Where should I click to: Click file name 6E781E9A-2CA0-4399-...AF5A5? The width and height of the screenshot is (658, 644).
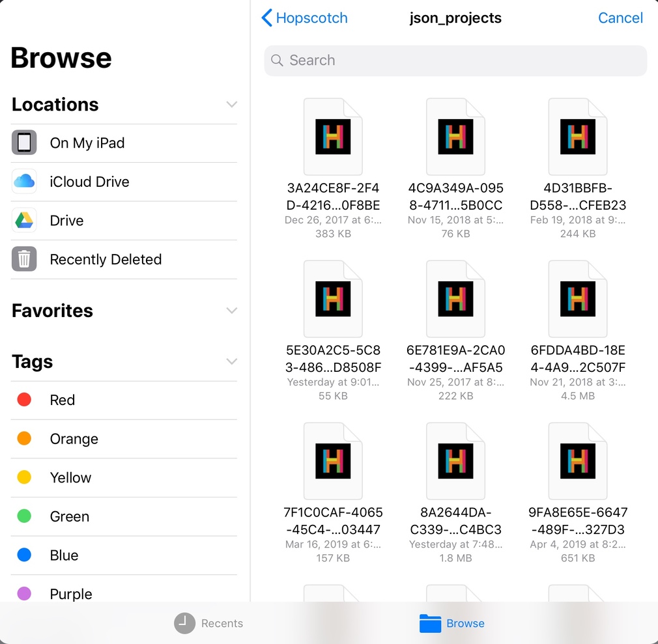point(455,359)
